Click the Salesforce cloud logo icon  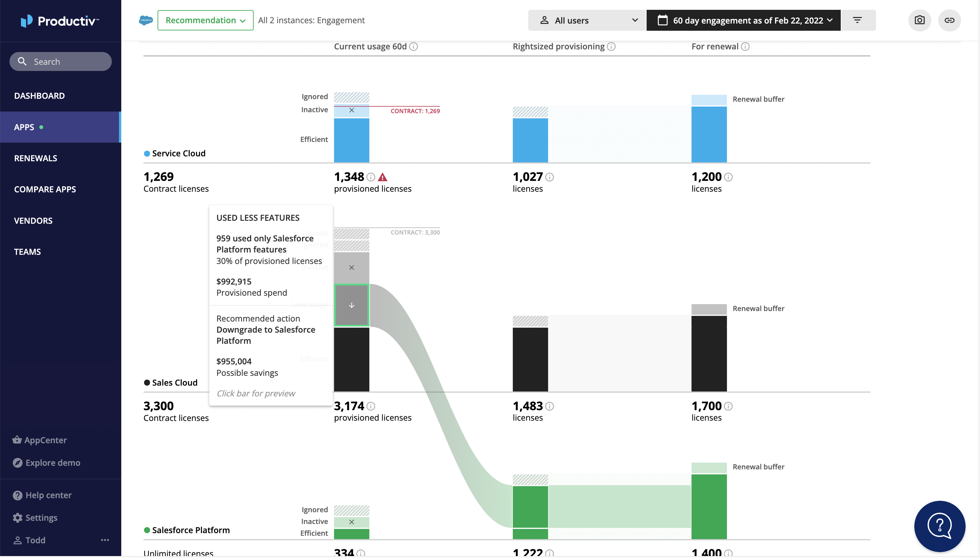pyautogui.click(x=146, y=20)
